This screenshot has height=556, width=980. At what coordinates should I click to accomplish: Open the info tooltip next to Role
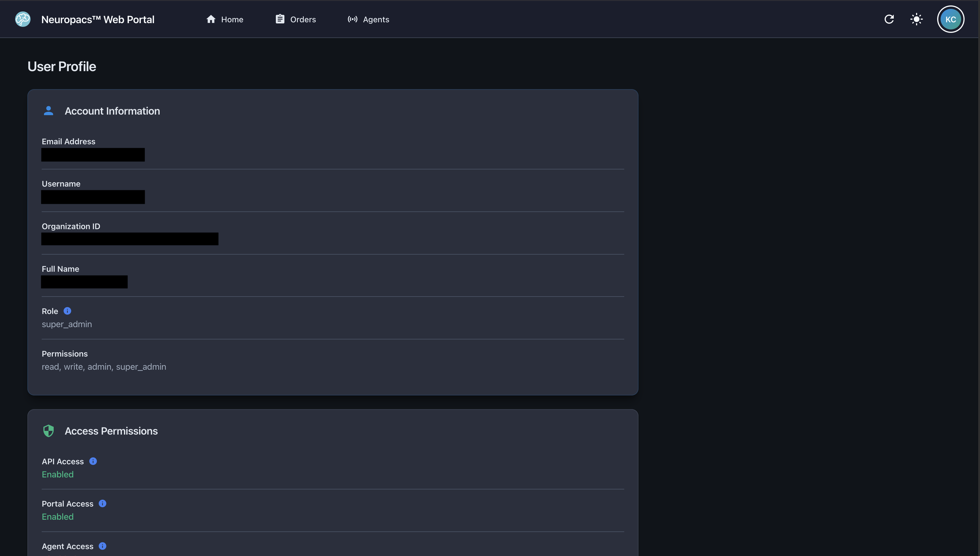(x=68, y=311)
